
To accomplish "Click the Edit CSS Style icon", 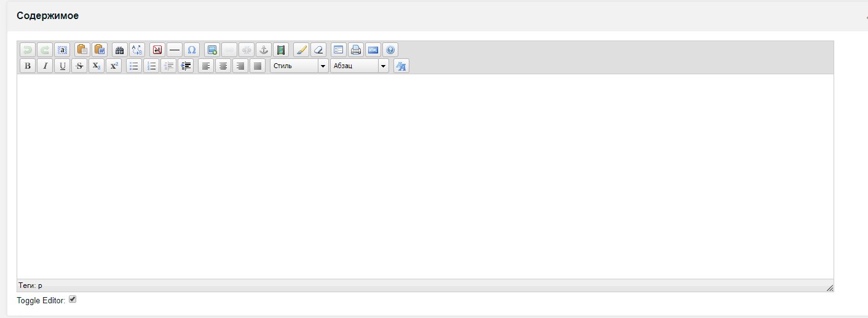I will (401, 66).
